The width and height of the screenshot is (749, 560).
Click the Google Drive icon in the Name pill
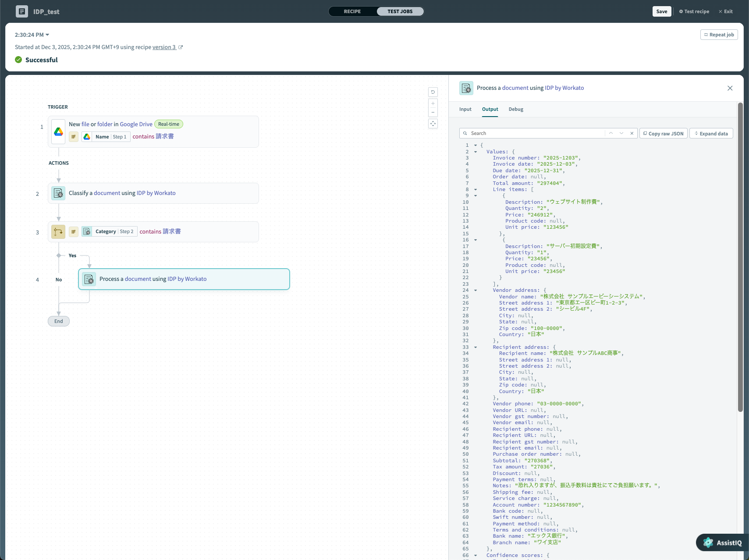[x=87, y=137]
